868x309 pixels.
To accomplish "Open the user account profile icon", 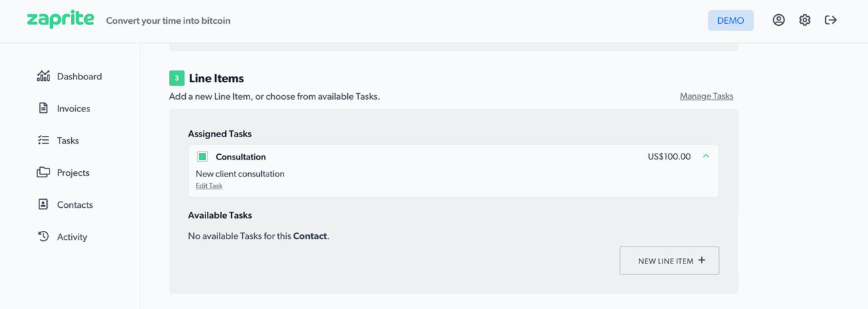I will point(778,20).
